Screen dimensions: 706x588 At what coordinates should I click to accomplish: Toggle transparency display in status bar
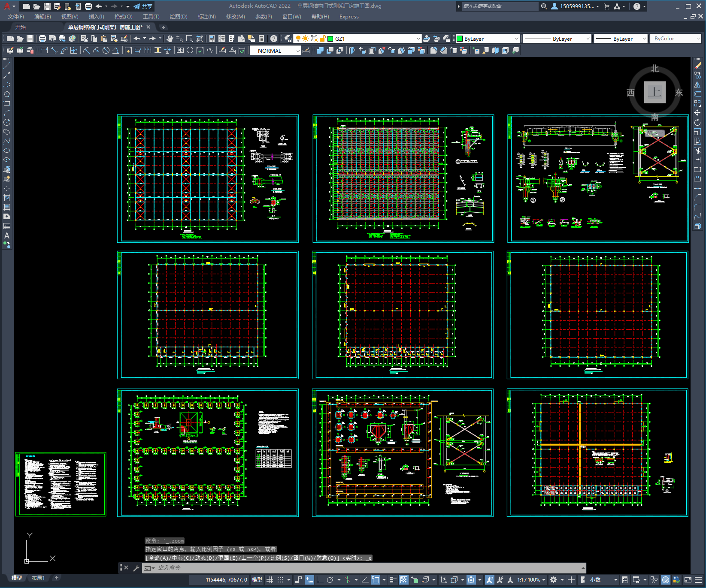404,580
